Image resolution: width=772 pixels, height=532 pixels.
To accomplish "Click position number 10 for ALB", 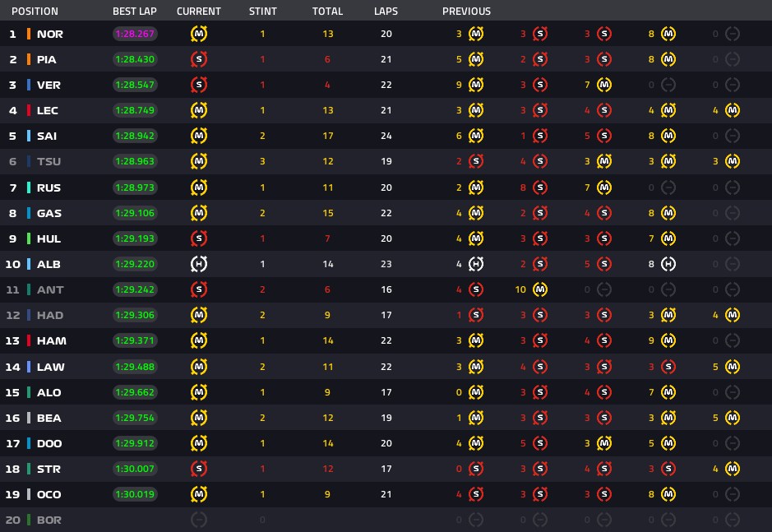I will pyautogui.click(x=13, y=264).
